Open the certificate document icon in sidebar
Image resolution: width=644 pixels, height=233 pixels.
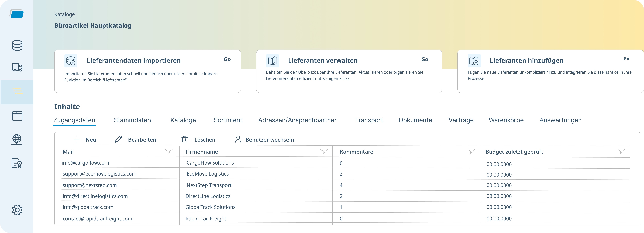pyautogui.click(x=17, y=163)
